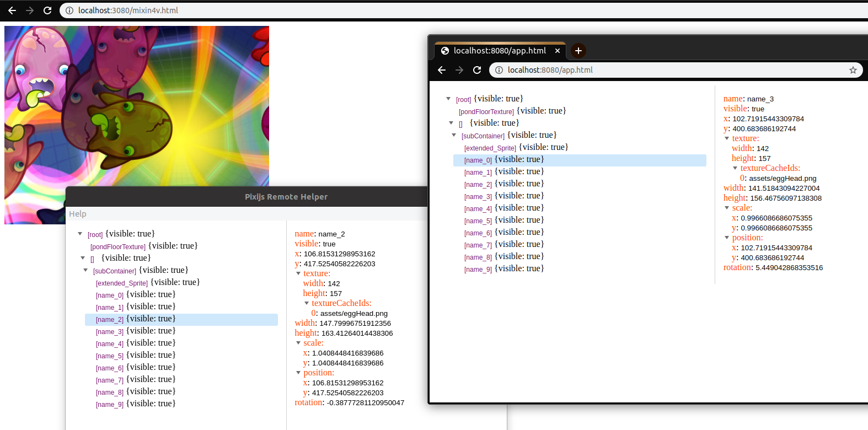Click name value name_3 in app.html properties
868x430 pixels.
click(760, 99)
